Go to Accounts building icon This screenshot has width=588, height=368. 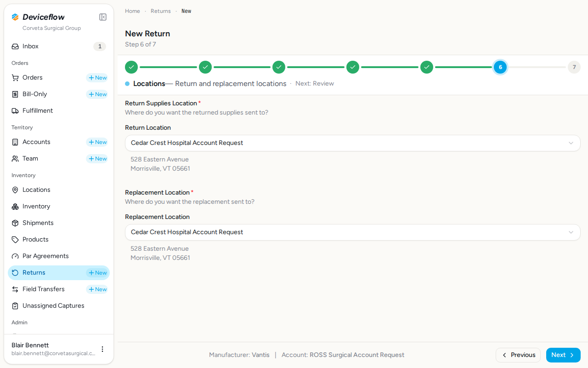[x=15, y=142]
